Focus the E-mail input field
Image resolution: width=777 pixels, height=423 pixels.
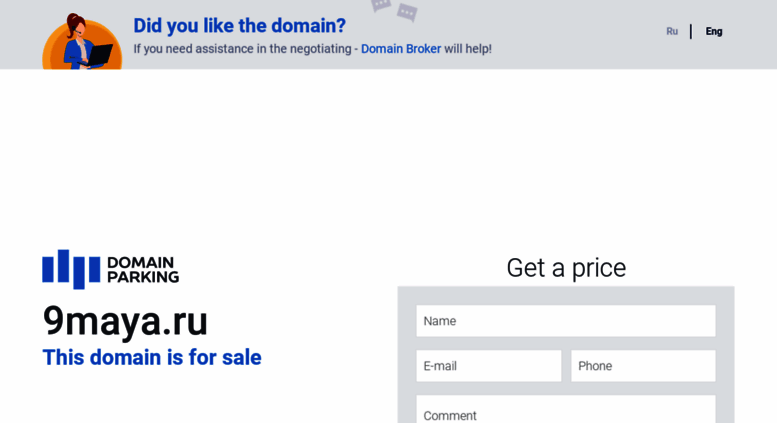(x=489, y=366)
